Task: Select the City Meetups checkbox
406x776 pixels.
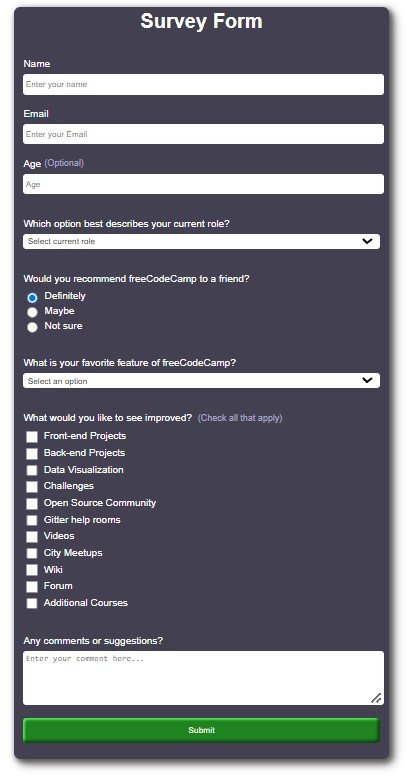Action: click(32, 553)
